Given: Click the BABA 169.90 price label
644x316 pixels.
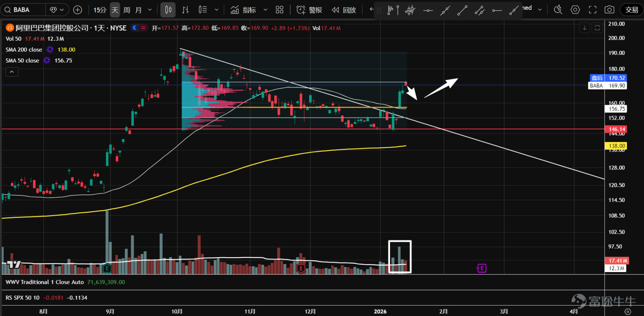Looking at the screenshot, I should (x=608, y=85).
